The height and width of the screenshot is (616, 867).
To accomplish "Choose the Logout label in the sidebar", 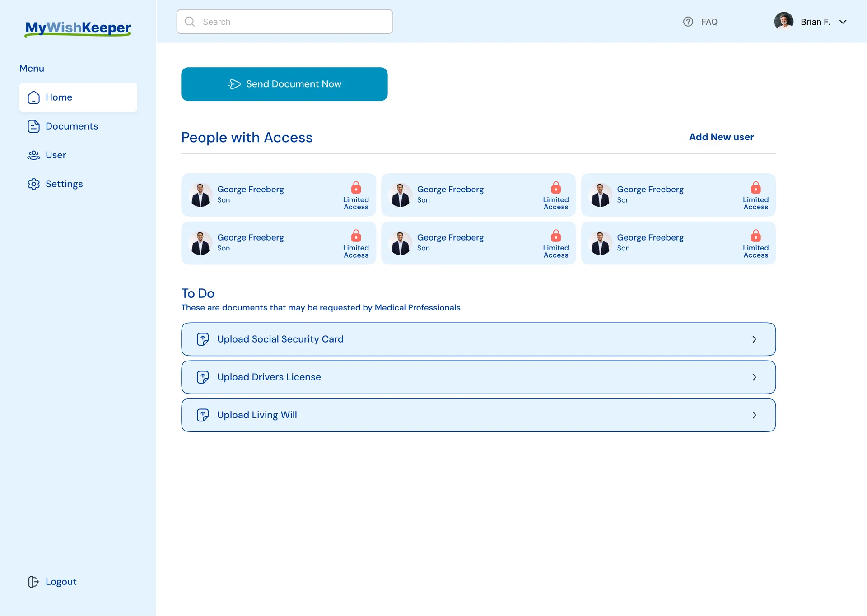I will point(61,582).
